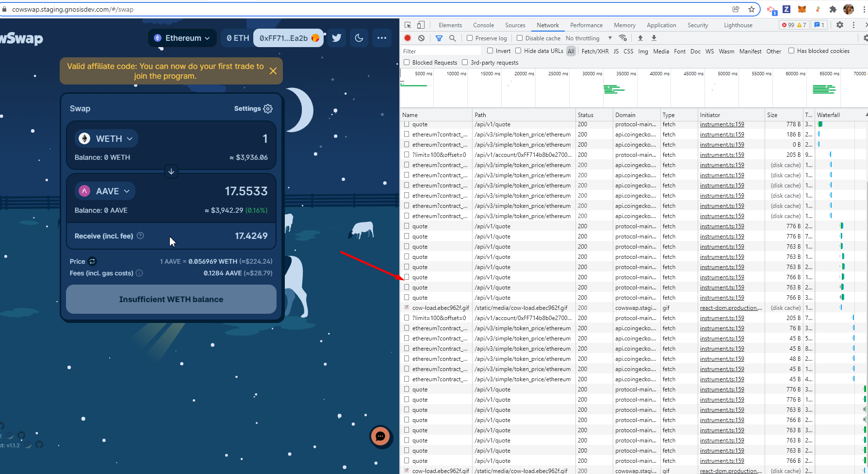Check 3rd-party requests

click(465, 62)
